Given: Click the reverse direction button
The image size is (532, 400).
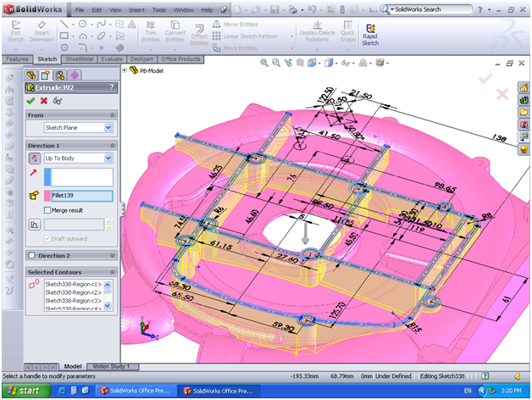Looking at the screenshot, I should point(34,158).
